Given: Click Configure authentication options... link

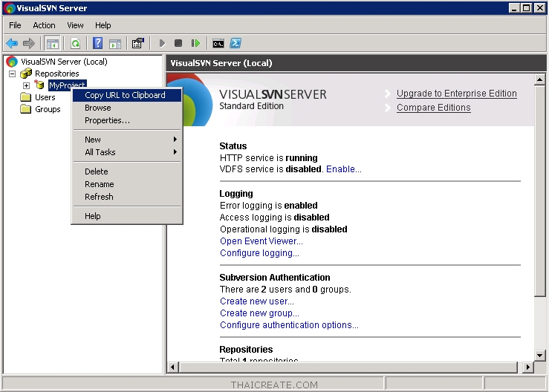Looking at the screenshot, I should click(289, 324).
